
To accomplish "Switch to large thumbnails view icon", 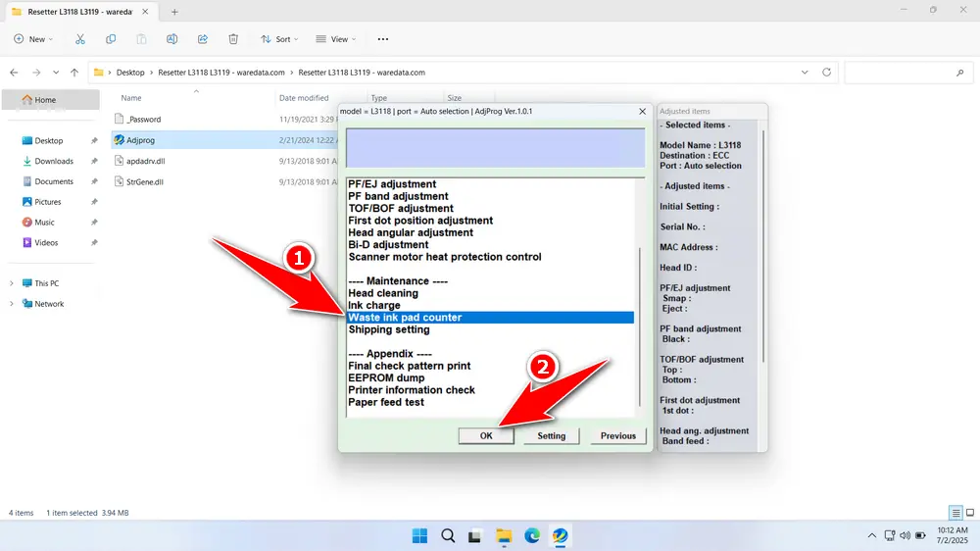I will pyautogui.click(x=970, y=513).
